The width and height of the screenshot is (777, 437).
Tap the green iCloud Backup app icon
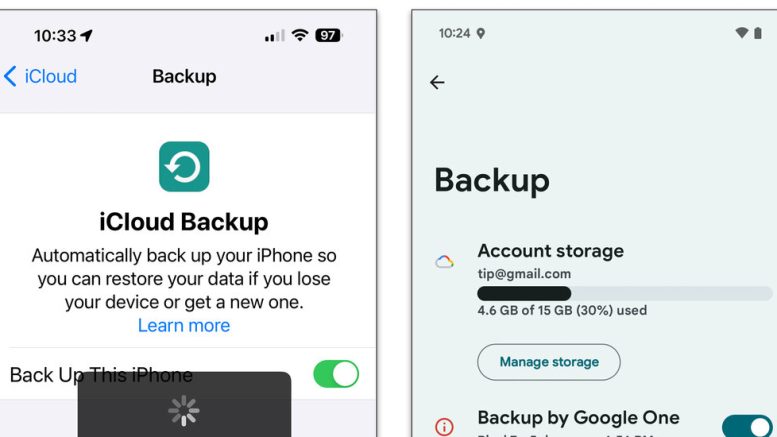point(184,166)
